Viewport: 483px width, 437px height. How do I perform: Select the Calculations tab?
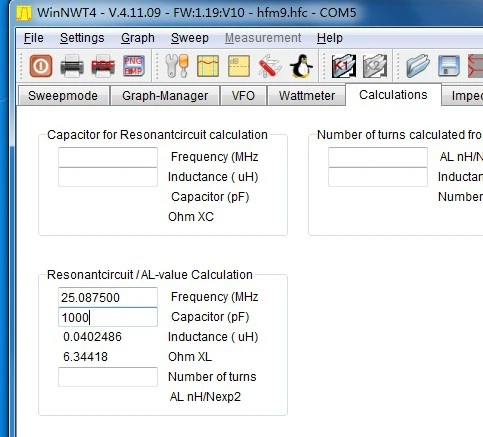[x=393, y=95]
